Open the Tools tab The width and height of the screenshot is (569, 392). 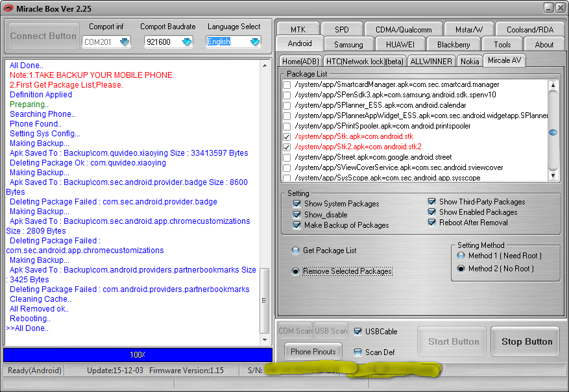tap(502, 45)
